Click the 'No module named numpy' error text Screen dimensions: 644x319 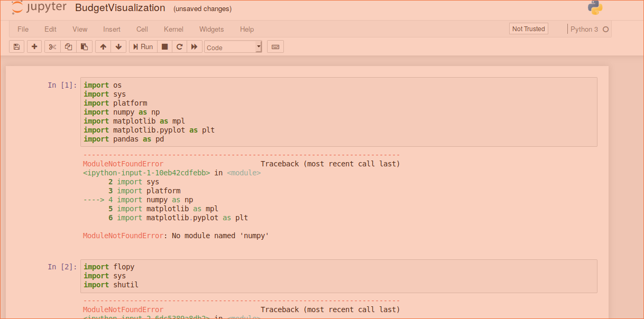(176, 236)
